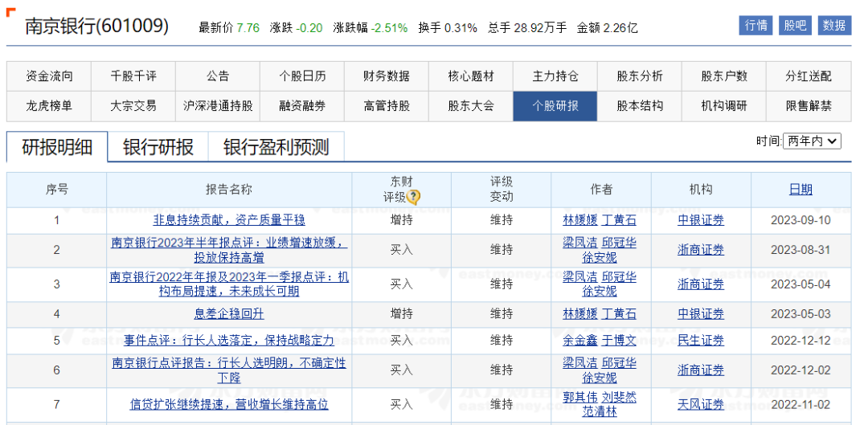Click the 涨跌幅 value -2.51%

(x=389, y=27)
